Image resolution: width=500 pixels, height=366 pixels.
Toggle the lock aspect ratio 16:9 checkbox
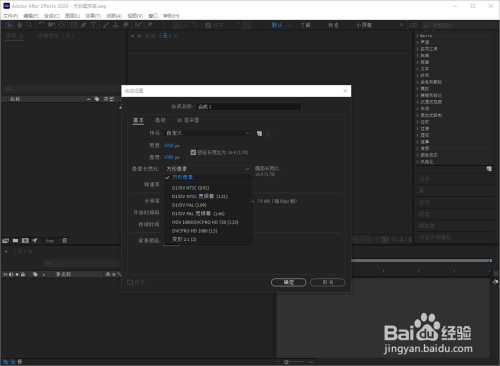[193, 152]
